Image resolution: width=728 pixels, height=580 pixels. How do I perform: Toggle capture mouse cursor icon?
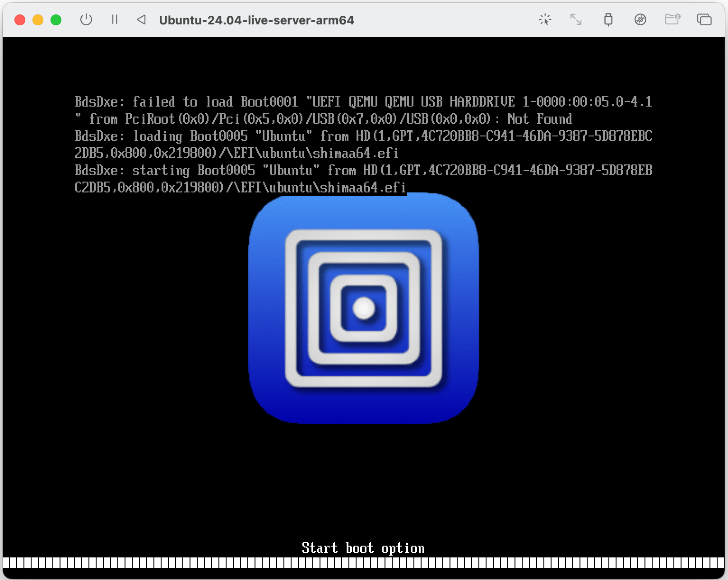545,19
